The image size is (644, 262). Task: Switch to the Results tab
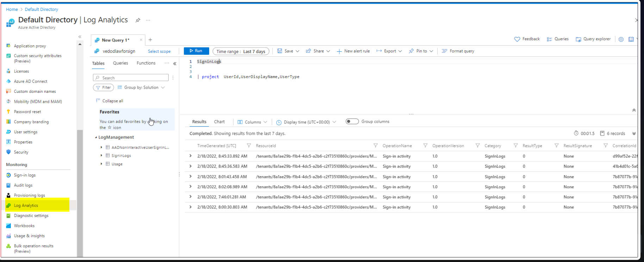click(199, 122)
